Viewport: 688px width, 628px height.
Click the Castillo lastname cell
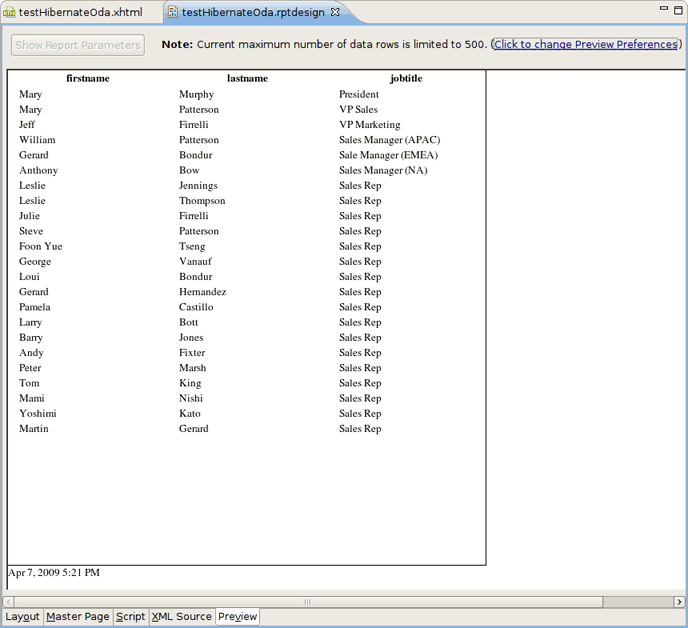(196, 307)
